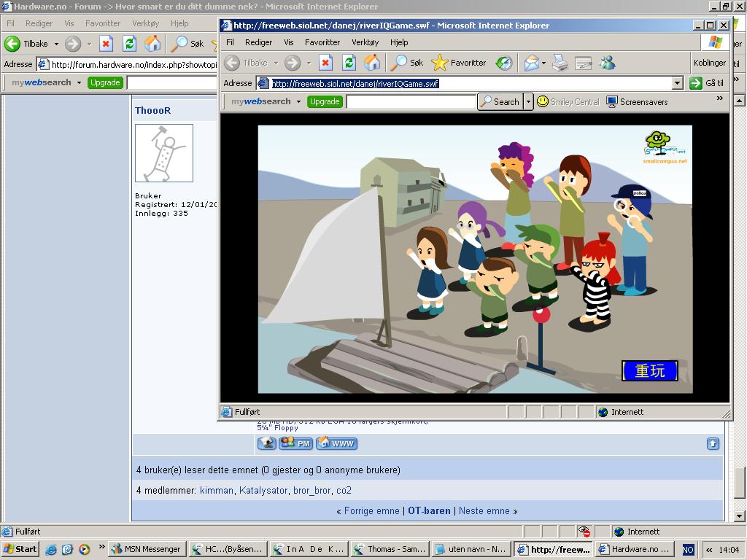Click Refresh icon in Hardware.no window
747x560 pixels.
(129, 44)
